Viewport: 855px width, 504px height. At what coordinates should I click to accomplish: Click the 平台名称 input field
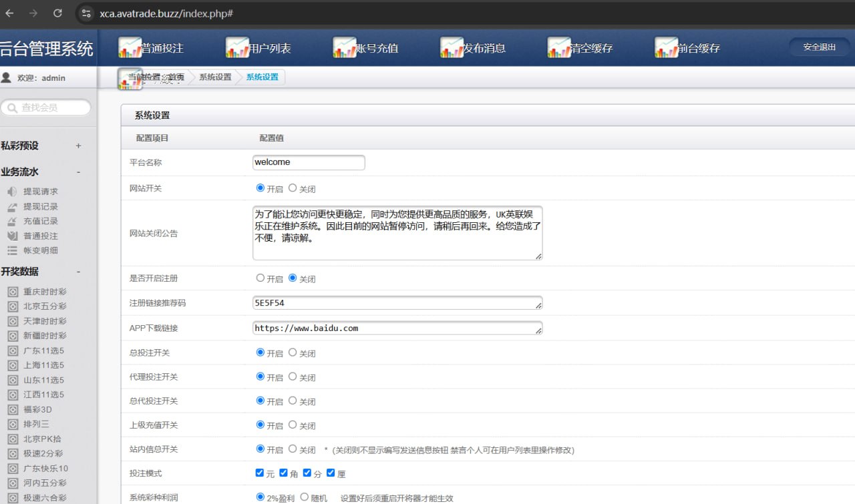309,162
